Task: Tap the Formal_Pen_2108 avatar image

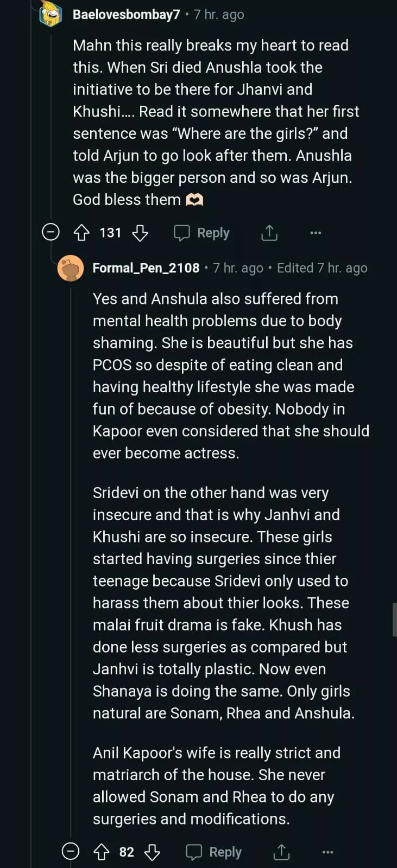Action: point(71,269)
